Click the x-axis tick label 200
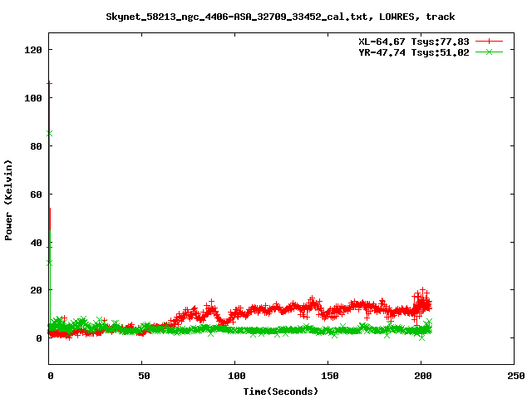The width and height of the screenshot is (532, 399). 423,376
